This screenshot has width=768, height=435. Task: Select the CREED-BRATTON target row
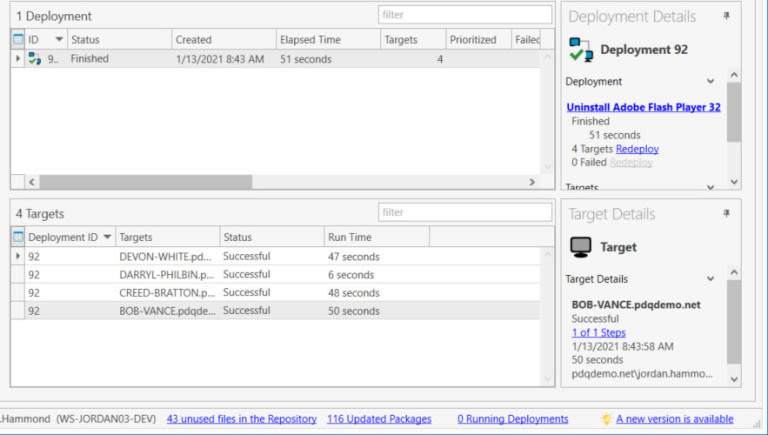[x=275, y=292]
